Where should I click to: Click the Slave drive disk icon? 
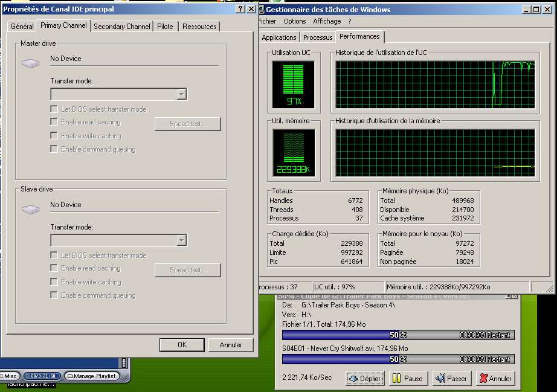30,209
